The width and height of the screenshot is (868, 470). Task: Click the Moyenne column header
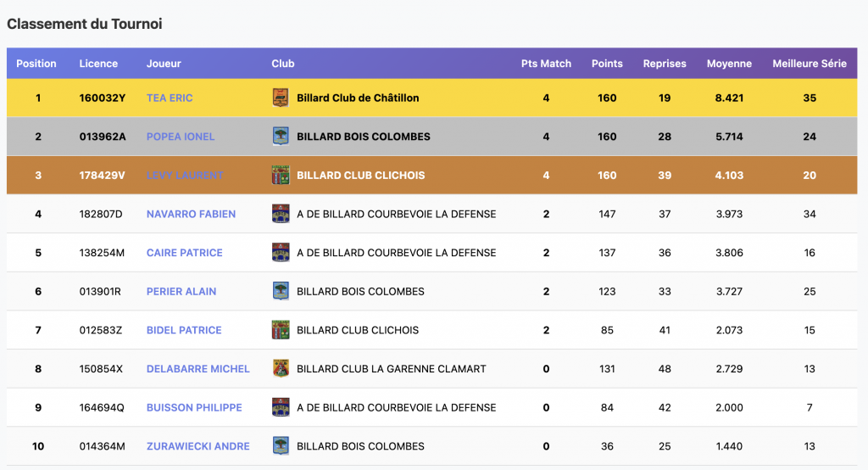(x=729, y=64)
